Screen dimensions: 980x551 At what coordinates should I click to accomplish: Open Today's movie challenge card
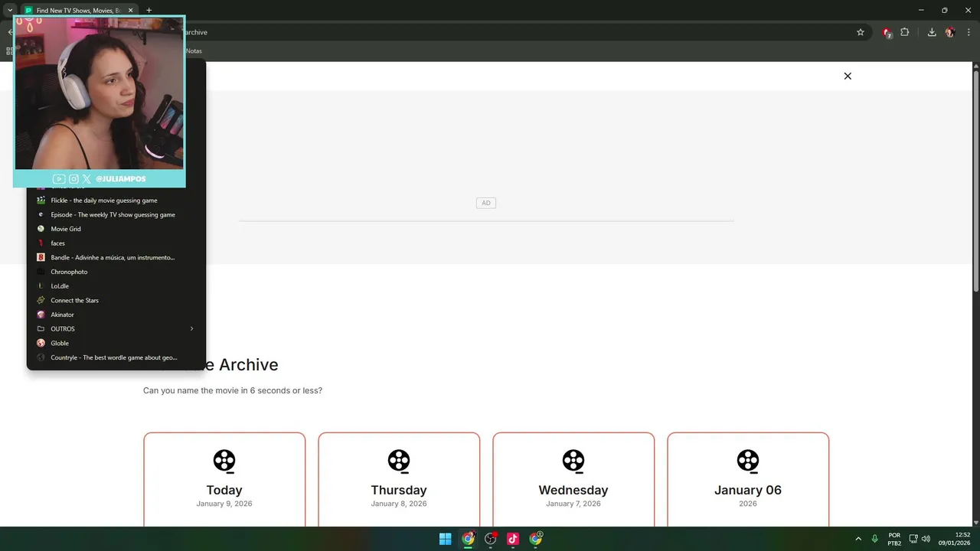[224, 480]
